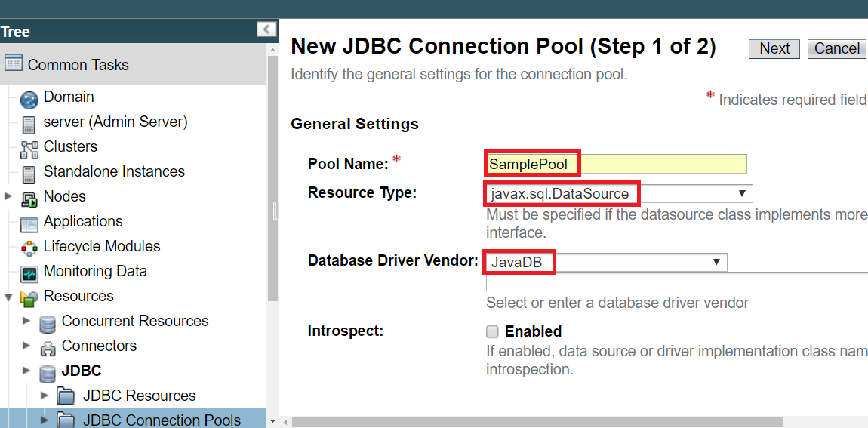Expand the Connectors tree node
The width and height of the screenshot is (868, 428).
(26, 346)
